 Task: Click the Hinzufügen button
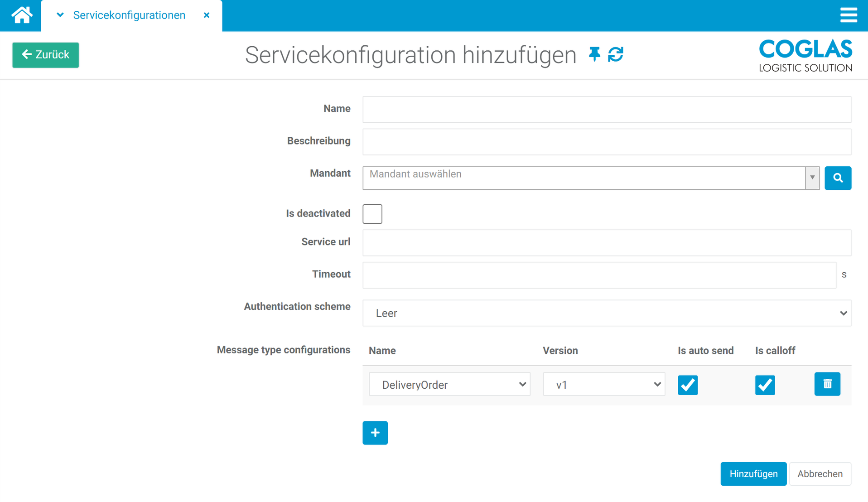[x=753, y=474]
